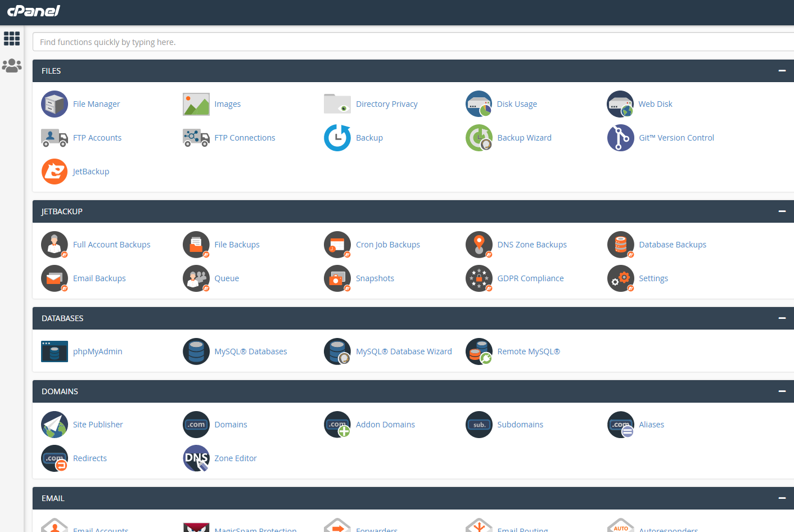Open User Manager from the sidebar
Image resolution: width=794 pixels, height=532 pixels.
point(12,66)
